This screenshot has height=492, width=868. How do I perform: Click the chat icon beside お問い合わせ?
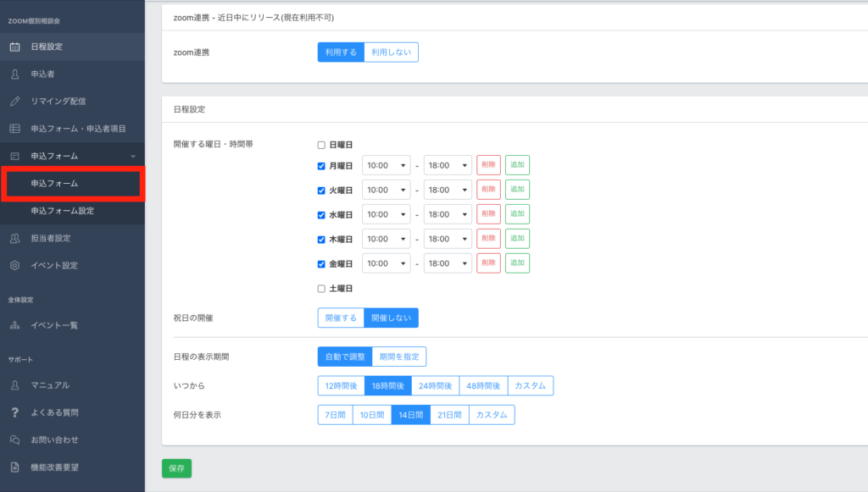14,439
